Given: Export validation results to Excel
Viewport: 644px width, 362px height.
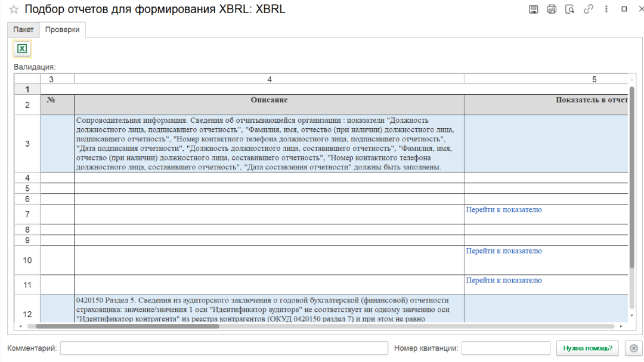Looking at the screenshot, I should (22, 49).
